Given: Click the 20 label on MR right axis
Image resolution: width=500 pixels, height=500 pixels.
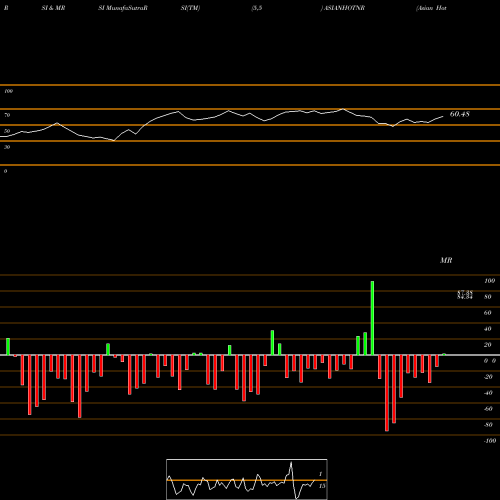Looking at the screenshot, I should [x=488, y=345].
